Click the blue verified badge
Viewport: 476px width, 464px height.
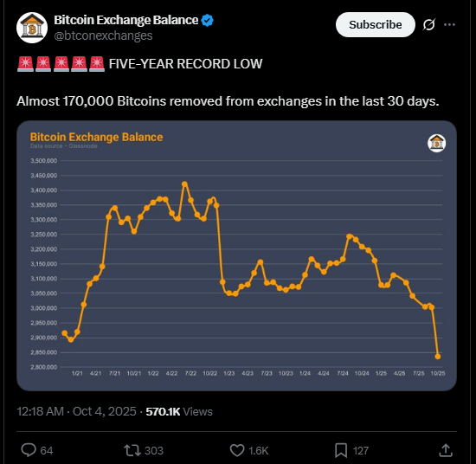(x=208, y=21)
